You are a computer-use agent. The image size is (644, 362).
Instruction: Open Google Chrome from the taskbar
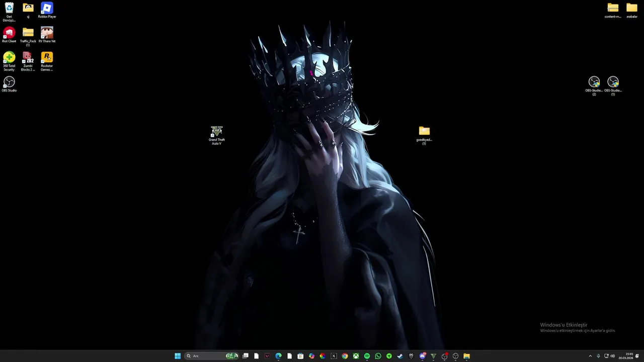coord(345,356)
